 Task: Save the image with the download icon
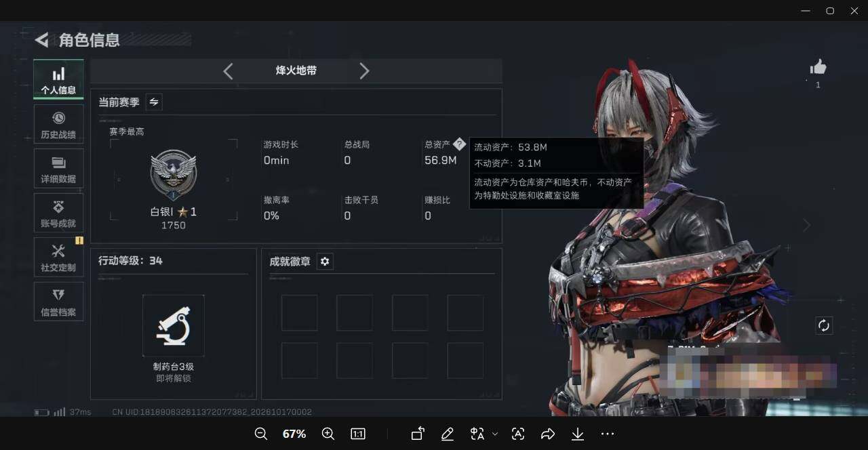pos(578,434)
